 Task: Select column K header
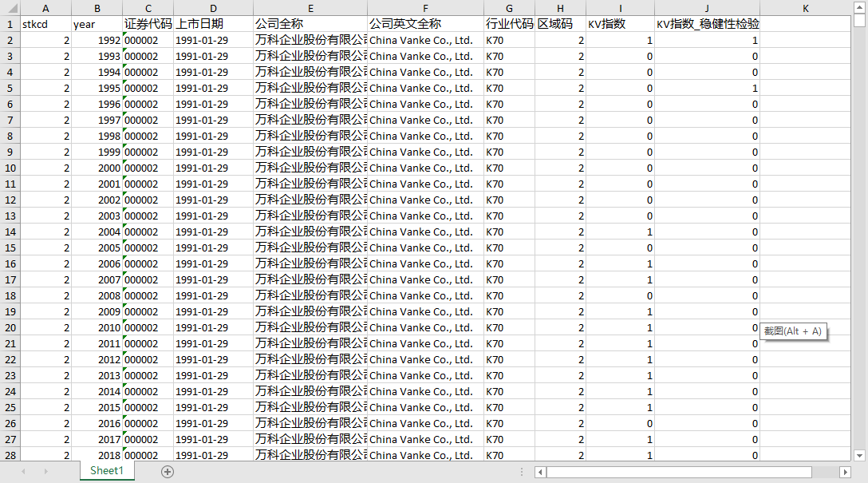tap(806, 8)
